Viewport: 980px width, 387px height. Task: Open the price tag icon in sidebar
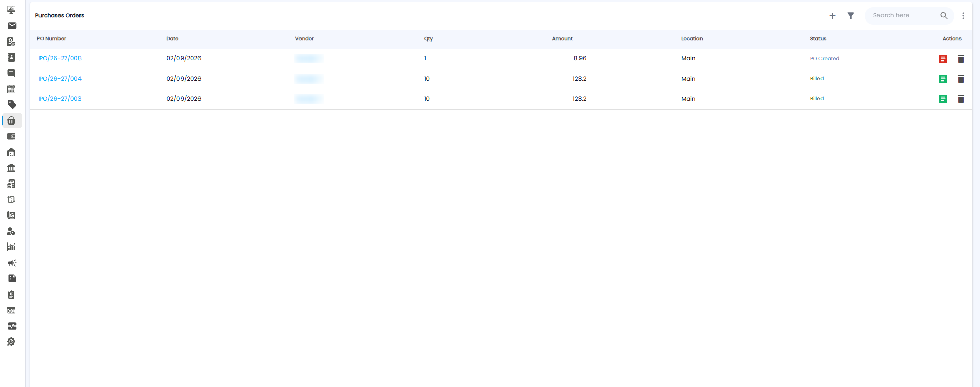click(x=12, y=105)
